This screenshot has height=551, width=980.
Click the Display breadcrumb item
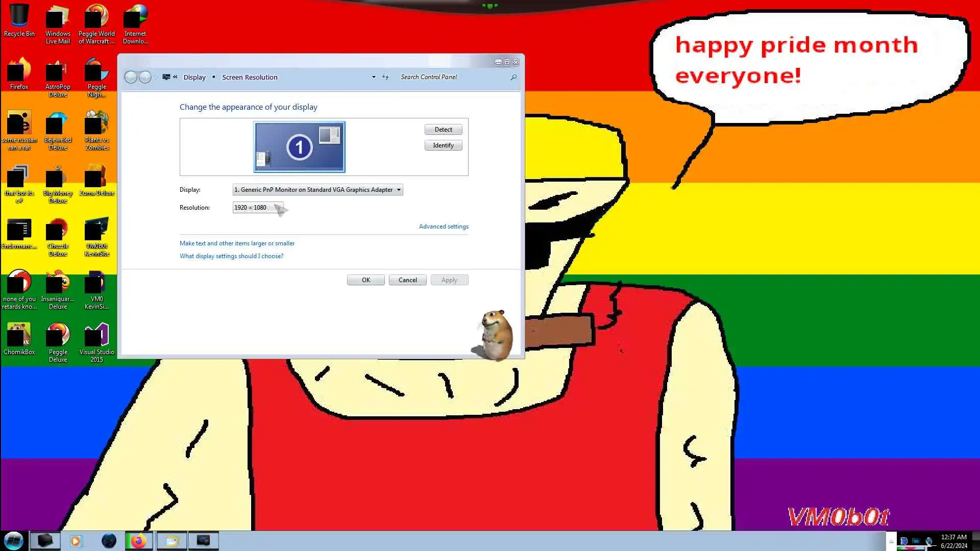coord(194,77)
